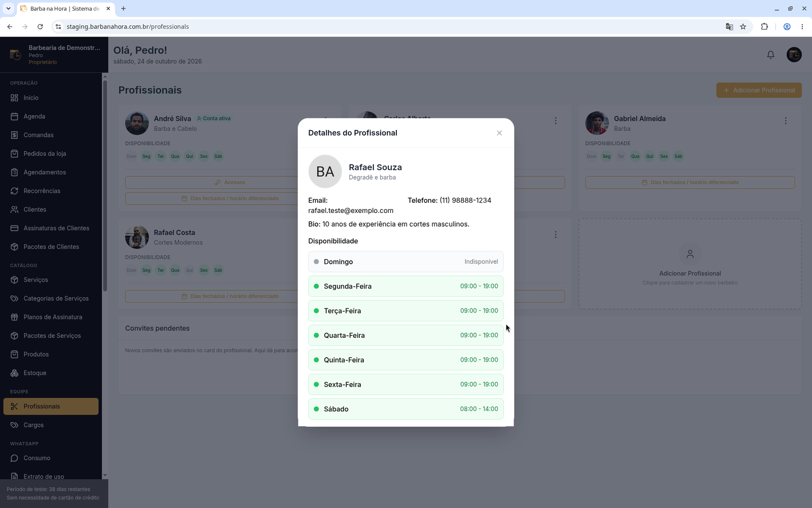Click the Agendamentos clipboard icon
Viewport: 812px width, 508px height.
[x=14, y=172]
